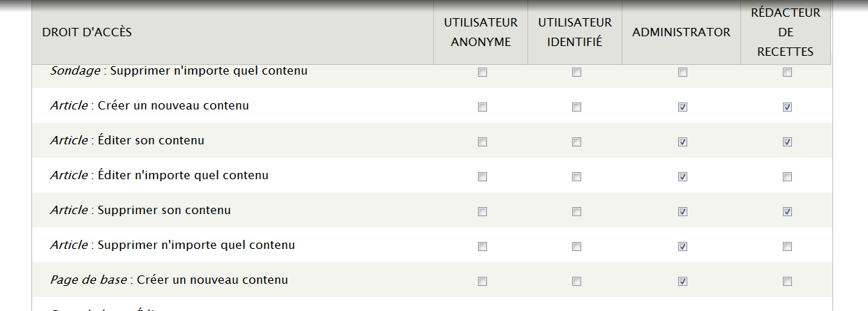Check Administrator for 'Sondage: Supprimer n'importe quel contenu'
Image resolution: width=868 pixels, height=311 pixels.
point(682,73)
